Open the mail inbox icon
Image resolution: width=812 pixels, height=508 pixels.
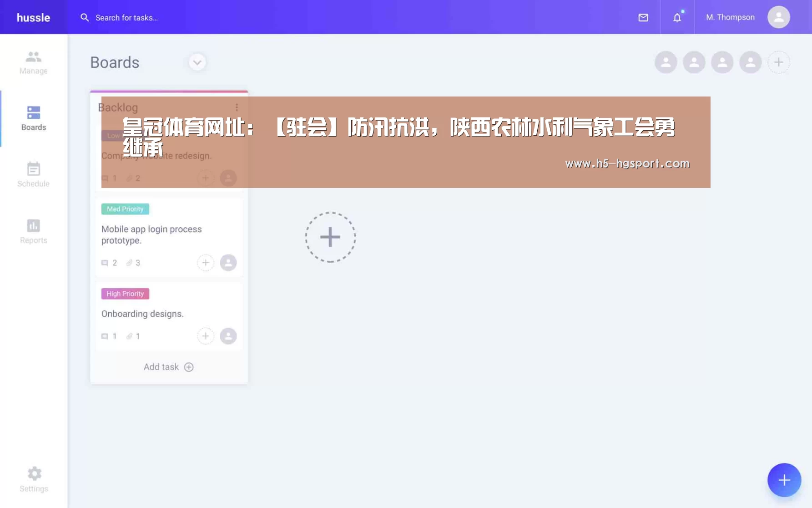(643, 17)
